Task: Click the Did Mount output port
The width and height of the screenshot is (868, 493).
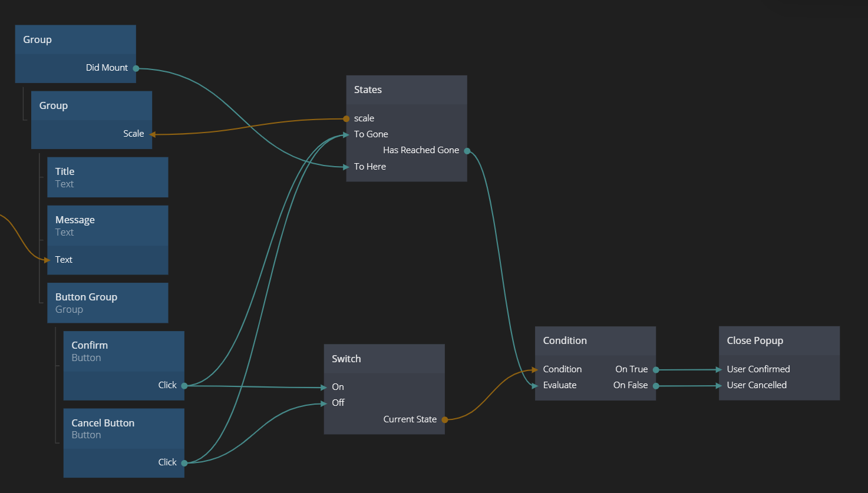Action: 136,68
